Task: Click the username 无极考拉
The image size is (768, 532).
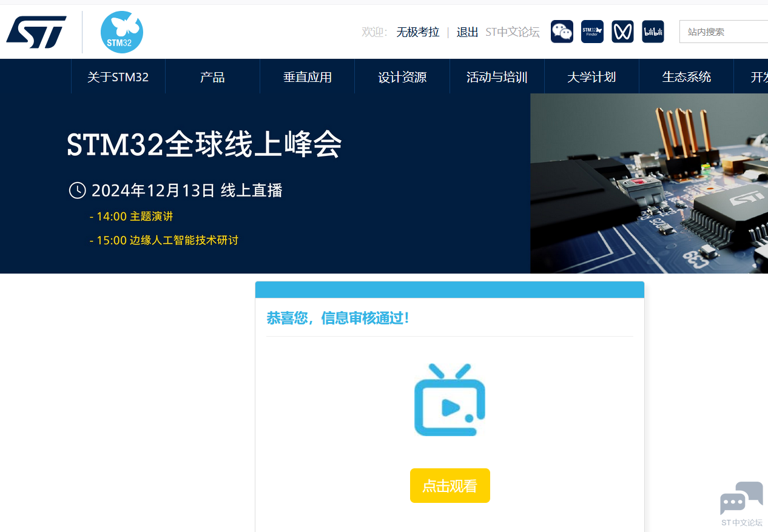Action: click(x=418, y=32)
